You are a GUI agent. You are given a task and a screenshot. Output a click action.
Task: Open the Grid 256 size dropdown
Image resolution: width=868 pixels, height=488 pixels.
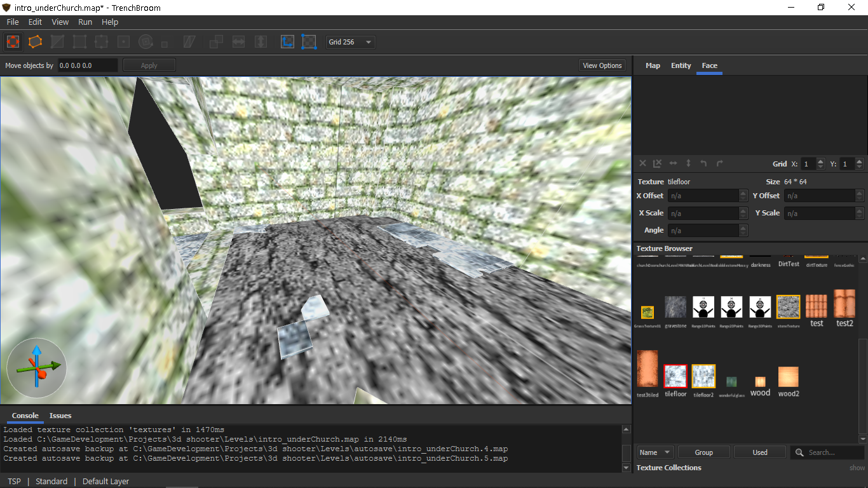(350, 42)
